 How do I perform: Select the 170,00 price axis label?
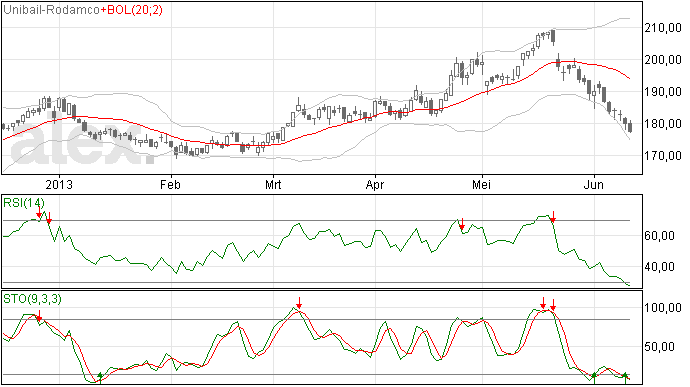[663, 155]
